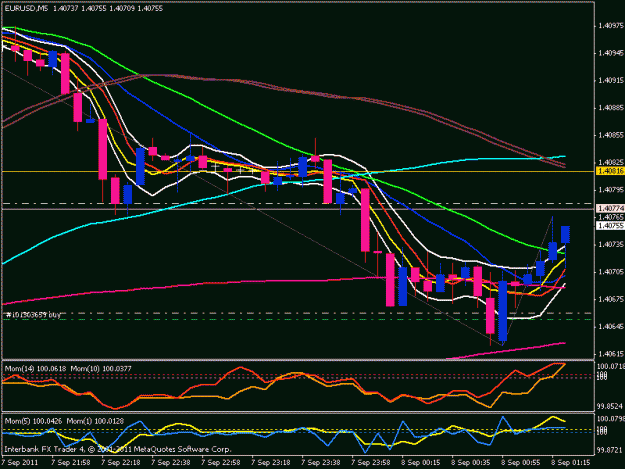
Task: Click the 1.40645 price scale value
Action: 611,327
